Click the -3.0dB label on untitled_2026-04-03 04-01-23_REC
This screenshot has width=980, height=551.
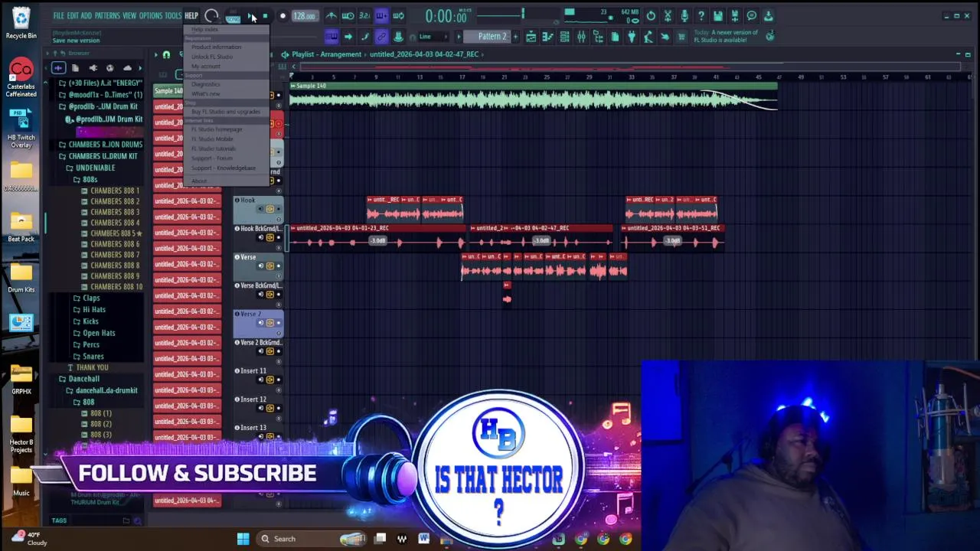378,241
